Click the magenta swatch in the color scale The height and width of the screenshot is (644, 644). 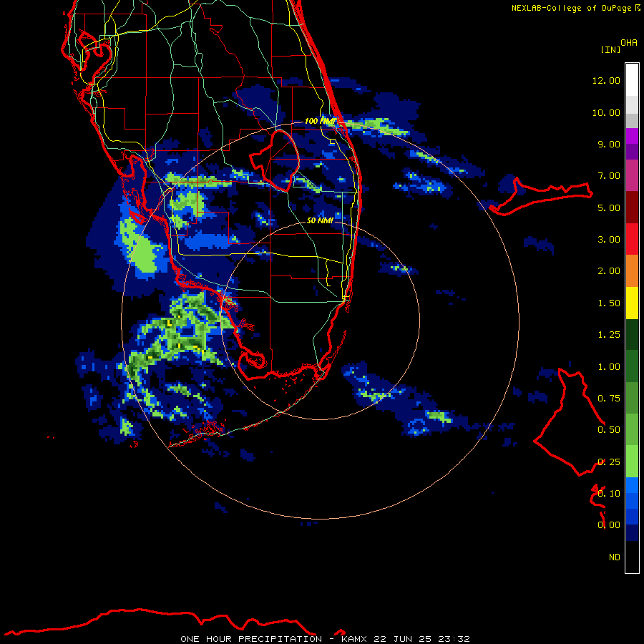point(632,136)
